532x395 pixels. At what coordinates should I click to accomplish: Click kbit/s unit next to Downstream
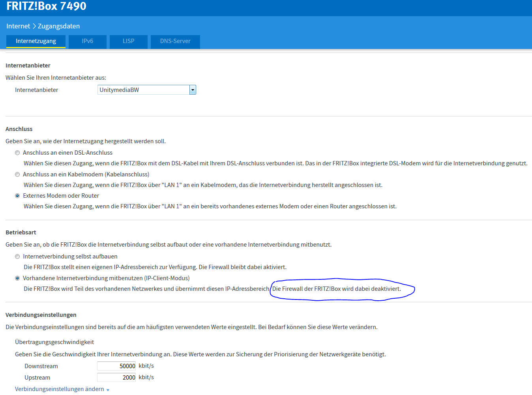(146, 366)
